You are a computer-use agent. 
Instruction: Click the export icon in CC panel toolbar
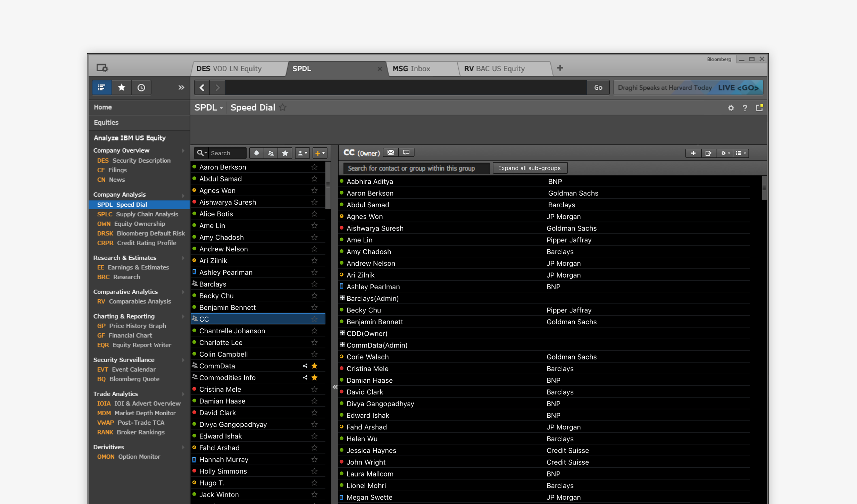click(x=708, y=153)
